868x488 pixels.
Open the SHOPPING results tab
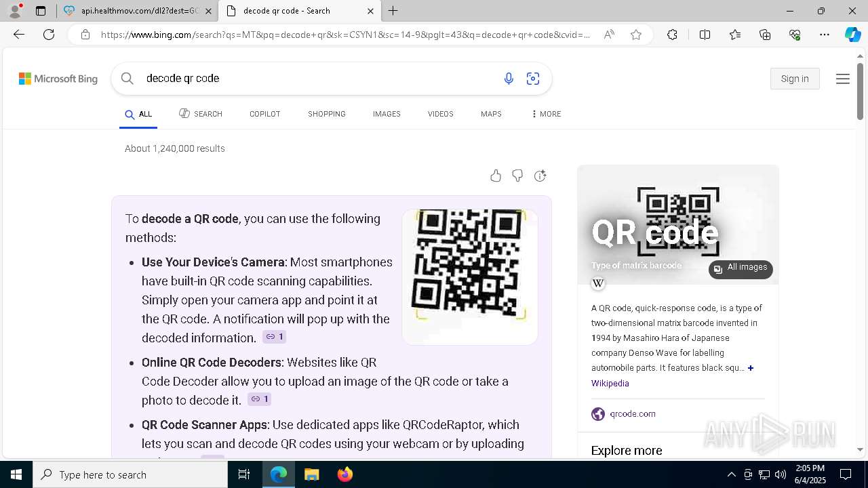point(327,114)
